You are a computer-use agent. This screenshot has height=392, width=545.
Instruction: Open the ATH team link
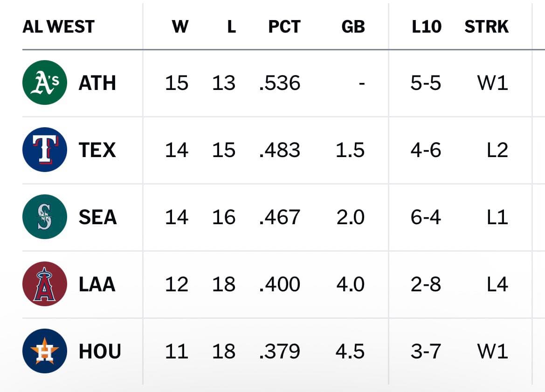[97, 83]
